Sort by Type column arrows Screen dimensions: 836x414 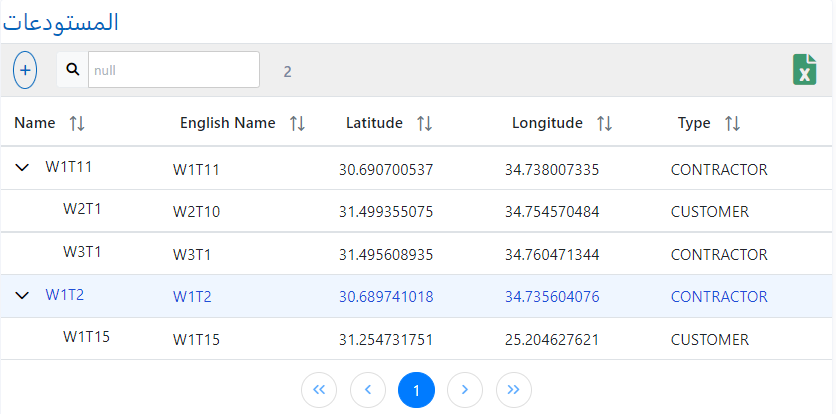732,123
